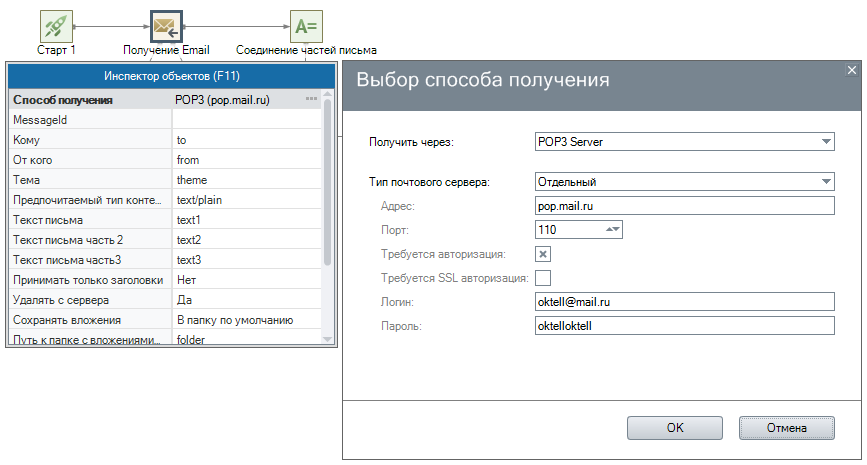The height and width of the screenshot is (465, 867).
Task: Select the Старт 1 rocket node icon
Action: click(57, 25)
